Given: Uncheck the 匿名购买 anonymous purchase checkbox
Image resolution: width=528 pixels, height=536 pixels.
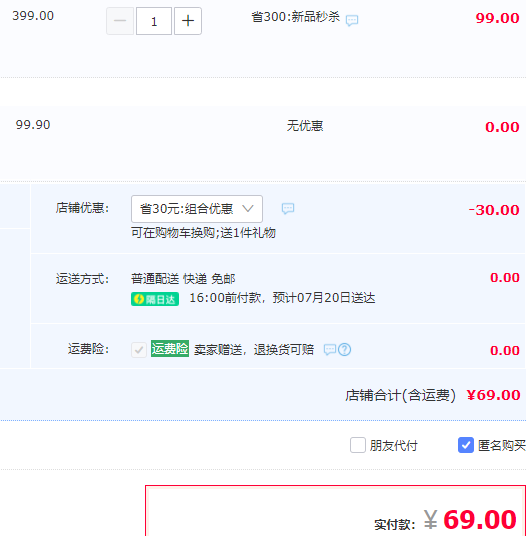Looking at the screenshot, I should tap(466, 445).
